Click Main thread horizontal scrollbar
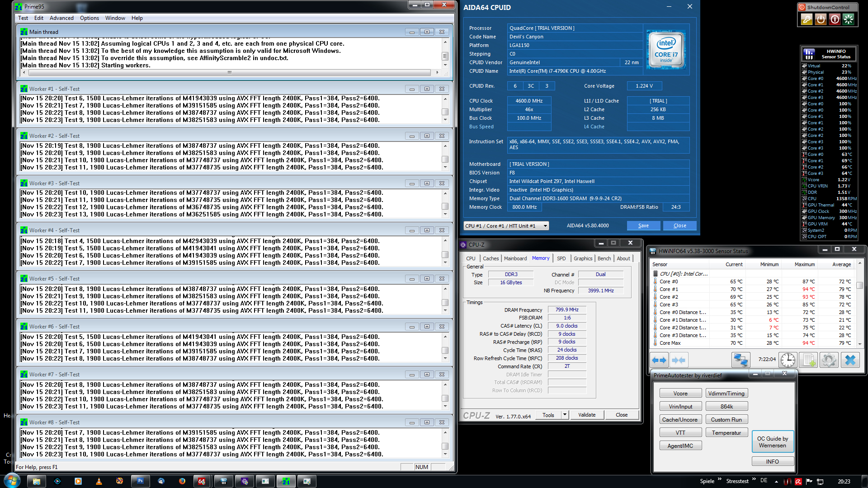The height and width of the screenshot is (488, 868). [x=229, y=72]
